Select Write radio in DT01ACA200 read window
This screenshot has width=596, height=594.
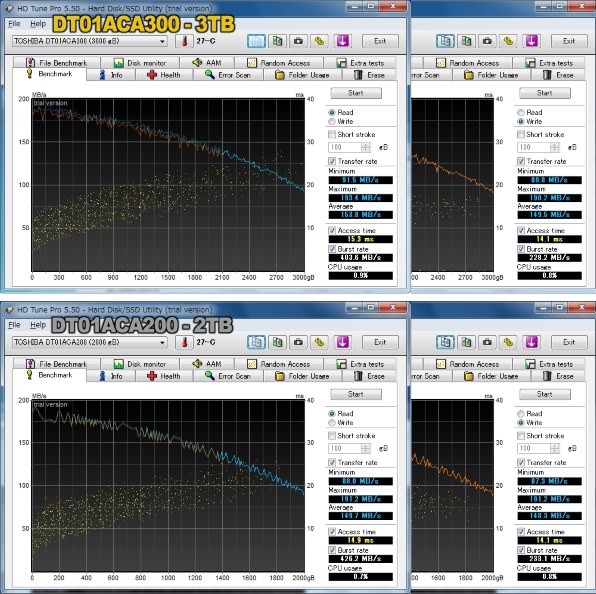[332, 423]
